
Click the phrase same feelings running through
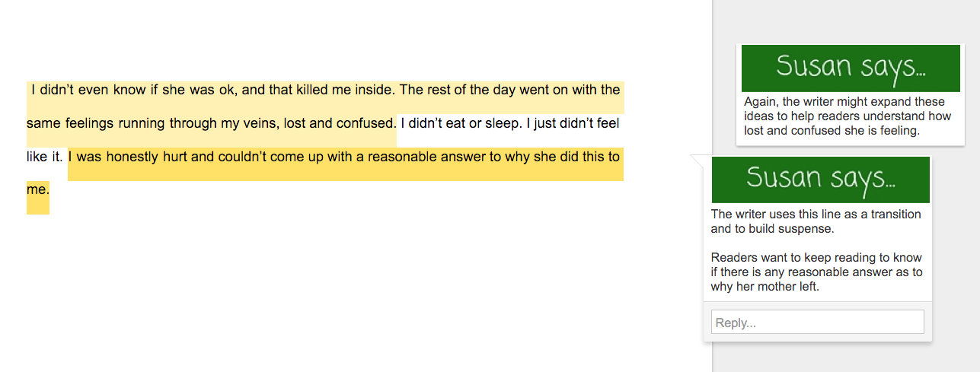[x=114, y=123]
